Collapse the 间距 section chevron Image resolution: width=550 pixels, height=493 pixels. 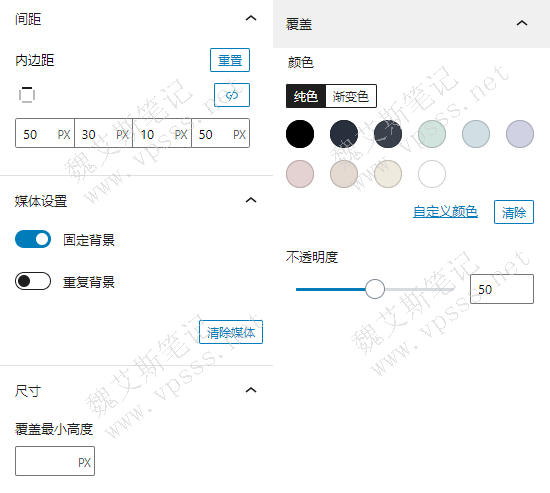click(x=251, y=18)
